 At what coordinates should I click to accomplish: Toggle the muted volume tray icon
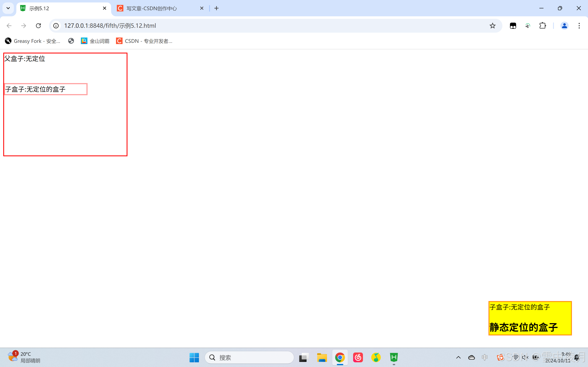tap(525, 357)
